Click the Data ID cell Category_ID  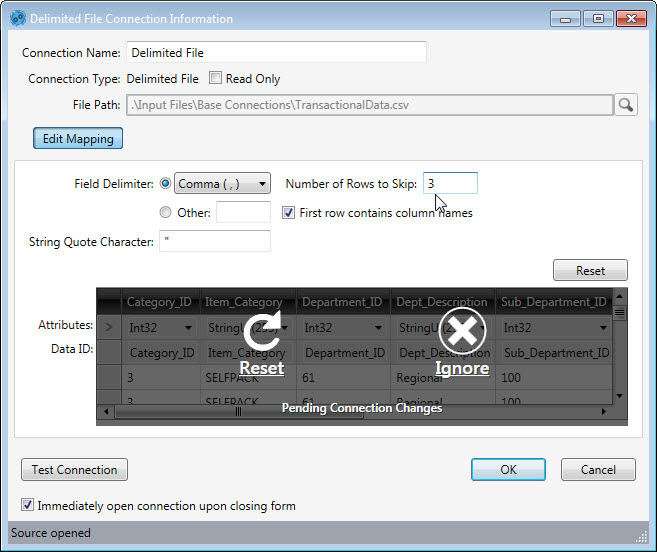pos(162,353)
